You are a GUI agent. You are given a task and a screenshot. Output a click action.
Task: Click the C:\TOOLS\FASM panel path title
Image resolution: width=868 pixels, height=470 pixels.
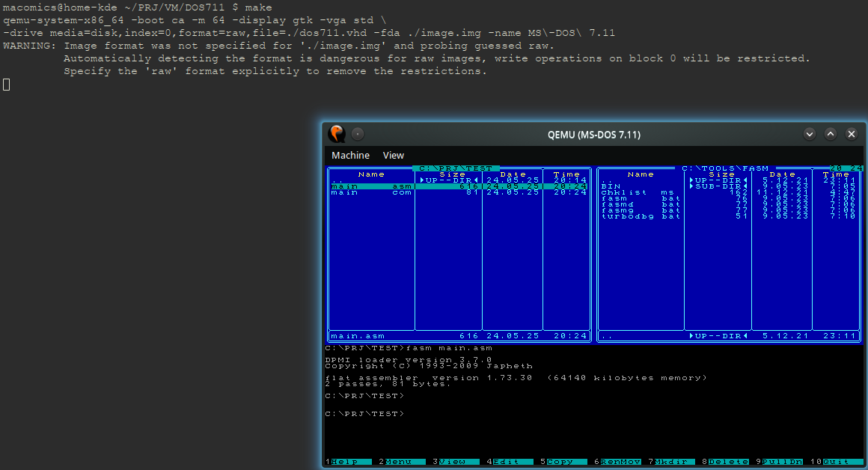tap(725, 168)
